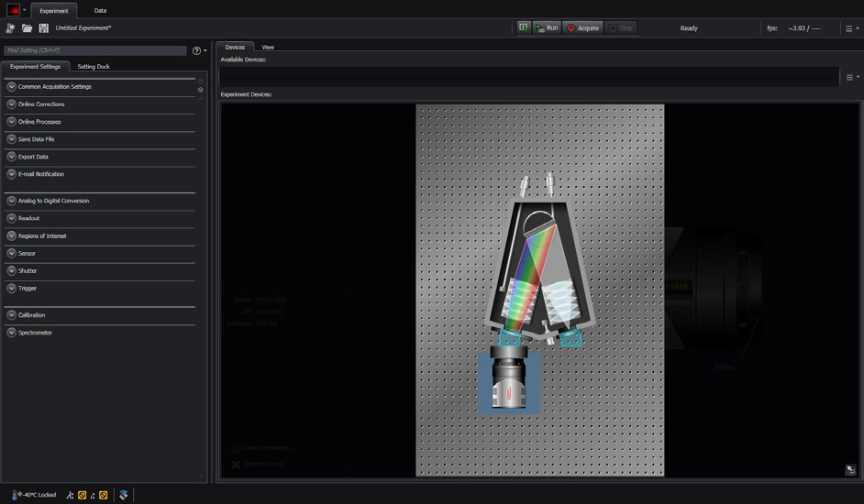Click the fps rate readout ~3.93

click(804, 28)
